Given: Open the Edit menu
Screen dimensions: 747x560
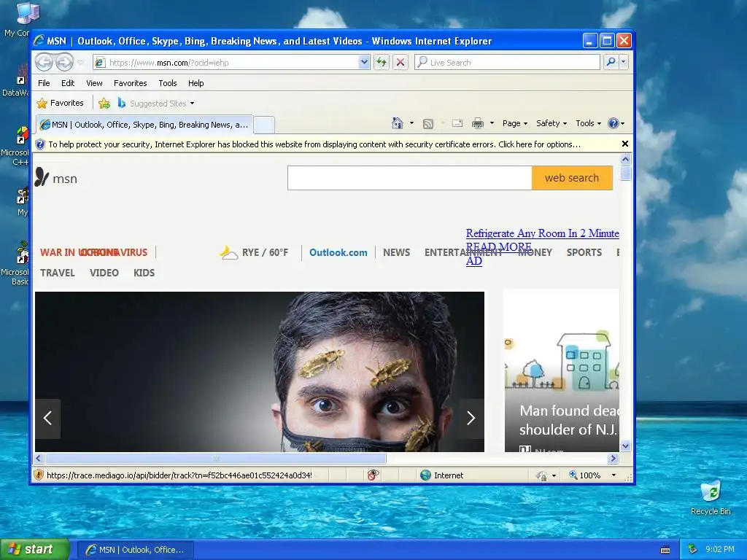Looking at the screenshot, I should click(x=68, y=83).
